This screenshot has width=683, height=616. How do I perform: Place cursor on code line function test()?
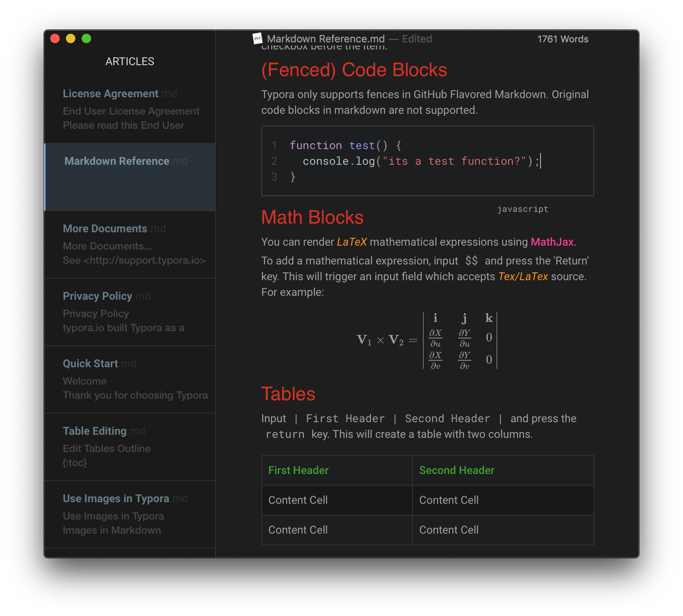pos(345,146)
